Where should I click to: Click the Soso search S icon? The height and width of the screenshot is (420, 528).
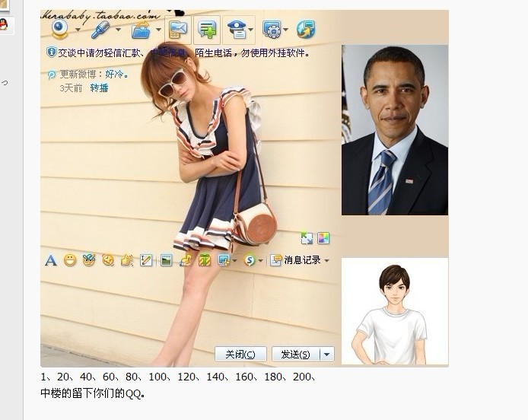[250, 260]
